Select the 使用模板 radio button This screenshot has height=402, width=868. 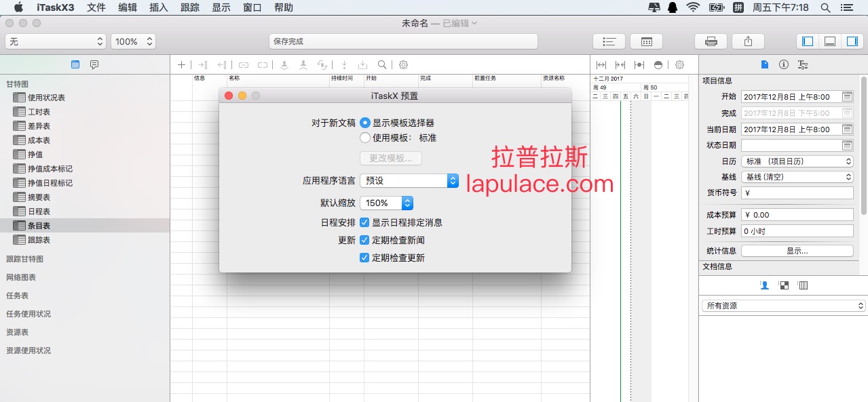[365, 138]
